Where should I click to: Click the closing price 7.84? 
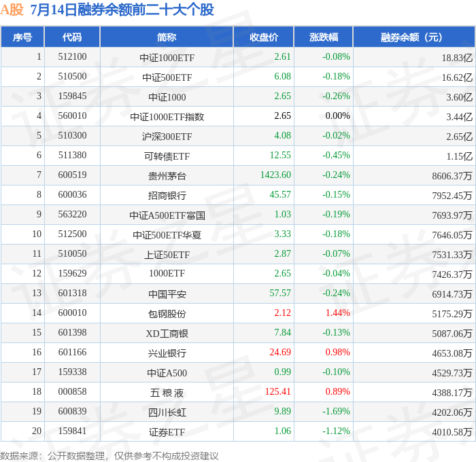[282, 333]
